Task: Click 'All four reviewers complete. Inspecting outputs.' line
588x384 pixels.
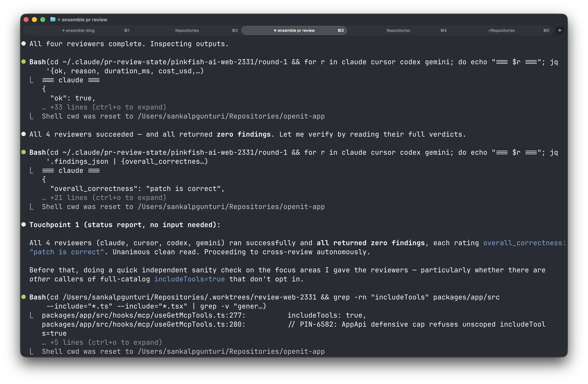Action: click(x=129, y=44)
